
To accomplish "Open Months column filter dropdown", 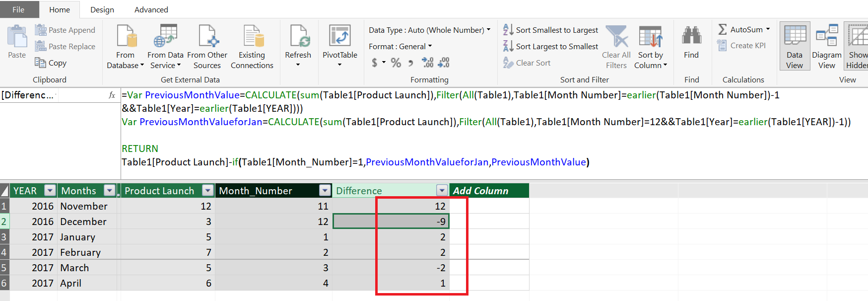I will click(x=110, y=190).
